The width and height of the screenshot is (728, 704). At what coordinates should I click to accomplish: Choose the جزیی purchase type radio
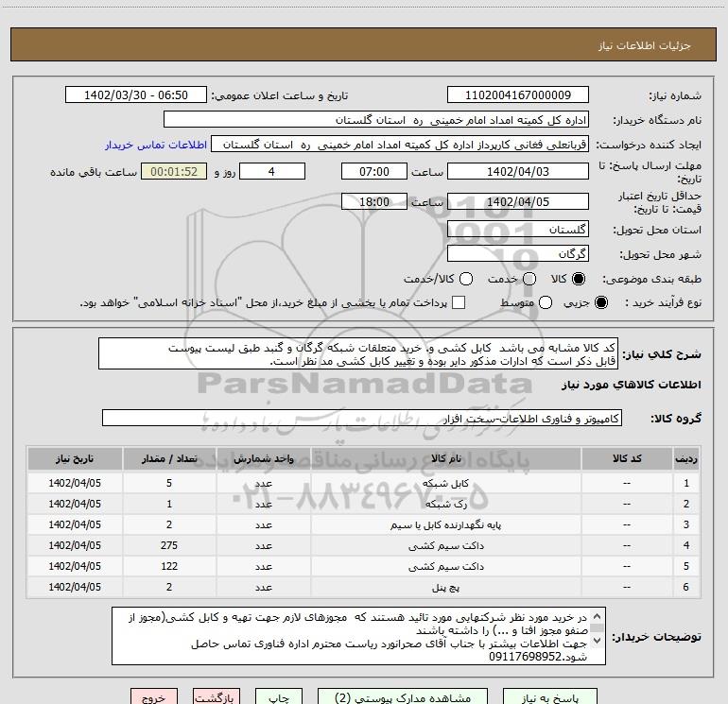(x=600, y=302)
